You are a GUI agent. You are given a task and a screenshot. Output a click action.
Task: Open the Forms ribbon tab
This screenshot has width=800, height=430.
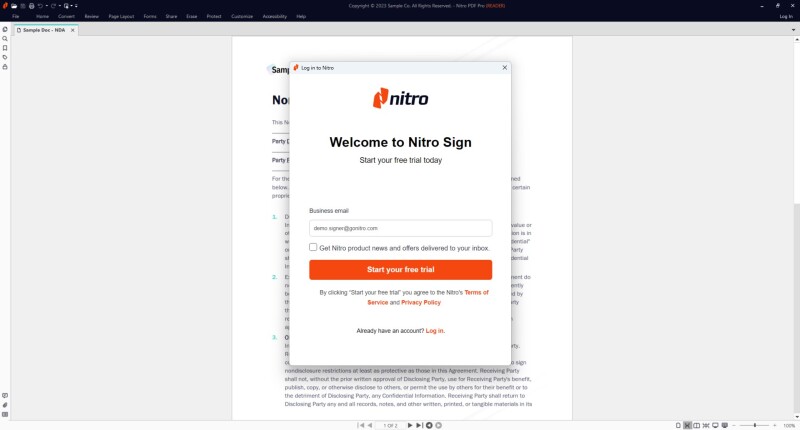150,16
